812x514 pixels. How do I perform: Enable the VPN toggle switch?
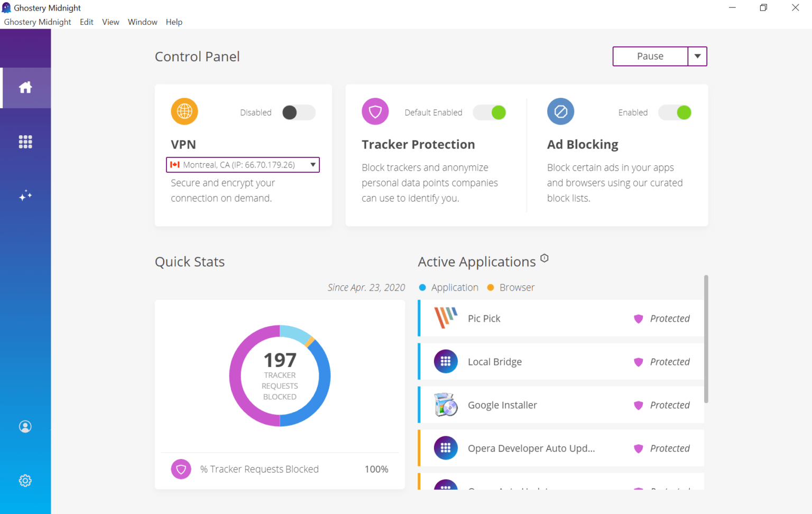click(x=299, y=113)
